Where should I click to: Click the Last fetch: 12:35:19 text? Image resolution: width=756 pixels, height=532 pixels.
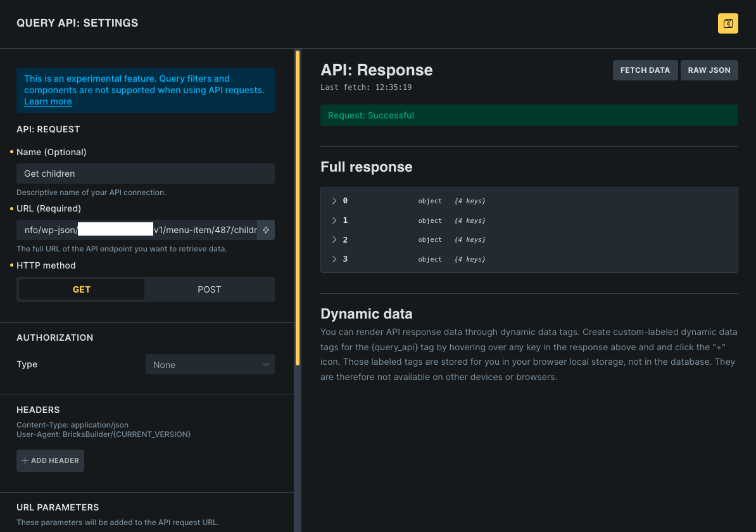tap(366, 87)
